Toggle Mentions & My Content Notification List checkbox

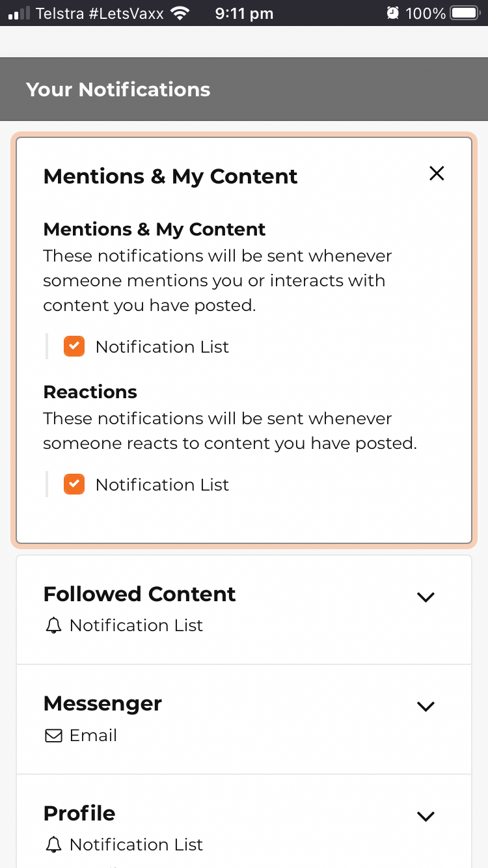coord(74,346)
